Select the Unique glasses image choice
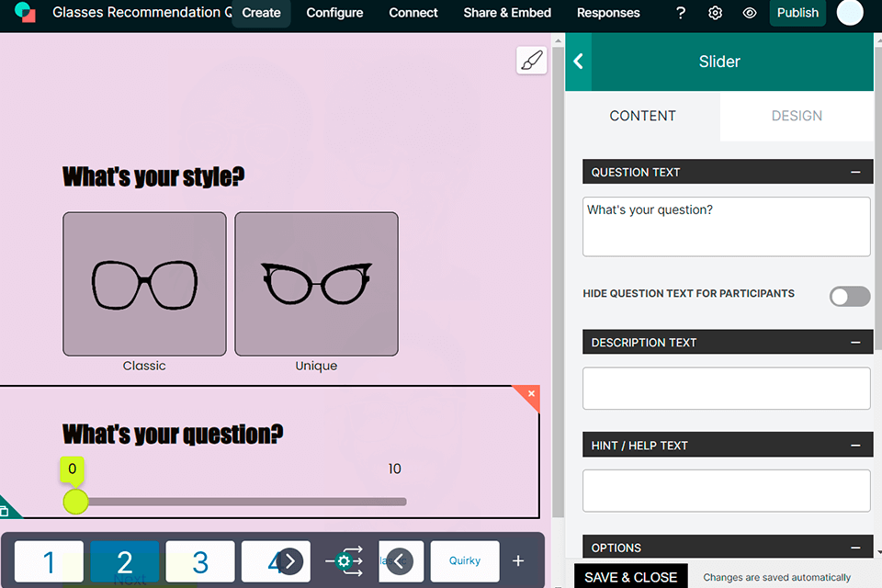Screen dimensions: 882x588 316,284
